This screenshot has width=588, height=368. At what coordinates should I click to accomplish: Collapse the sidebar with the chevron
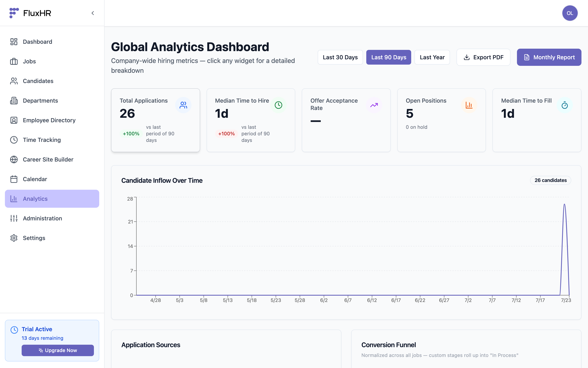(92, 13)
